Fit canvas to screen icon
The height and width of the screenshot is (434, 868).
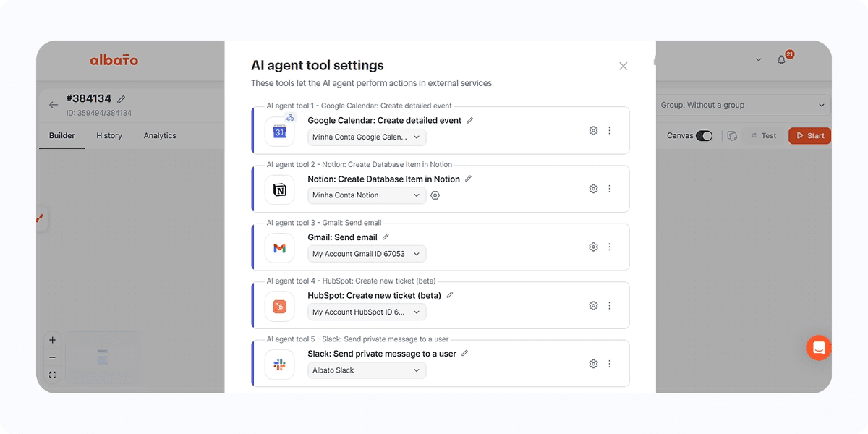point(53,375)
